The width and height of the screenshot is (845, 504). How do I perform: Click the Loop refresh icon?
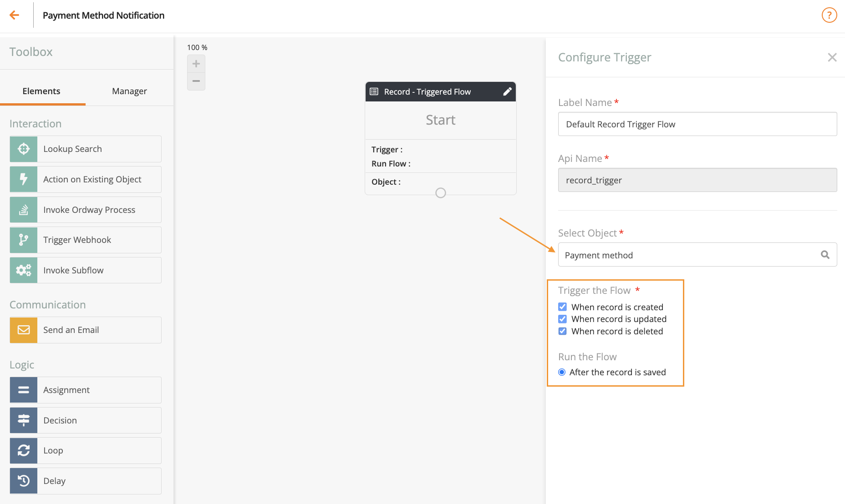[x=24, y=450]
